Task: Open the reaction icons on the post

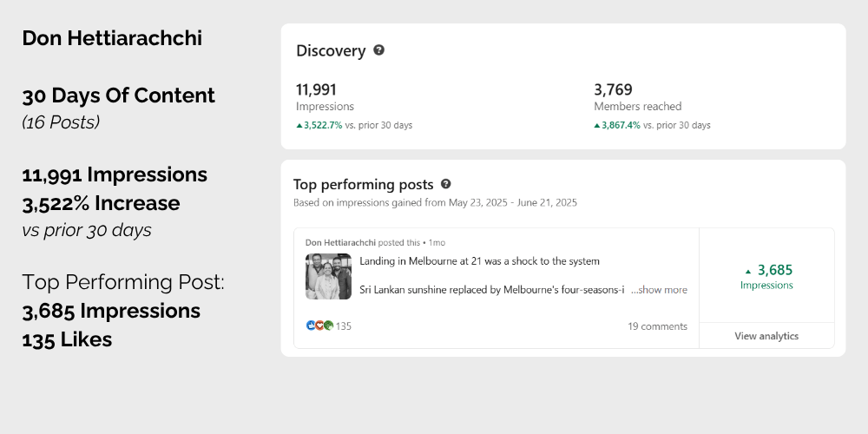Action: (319, 325)
